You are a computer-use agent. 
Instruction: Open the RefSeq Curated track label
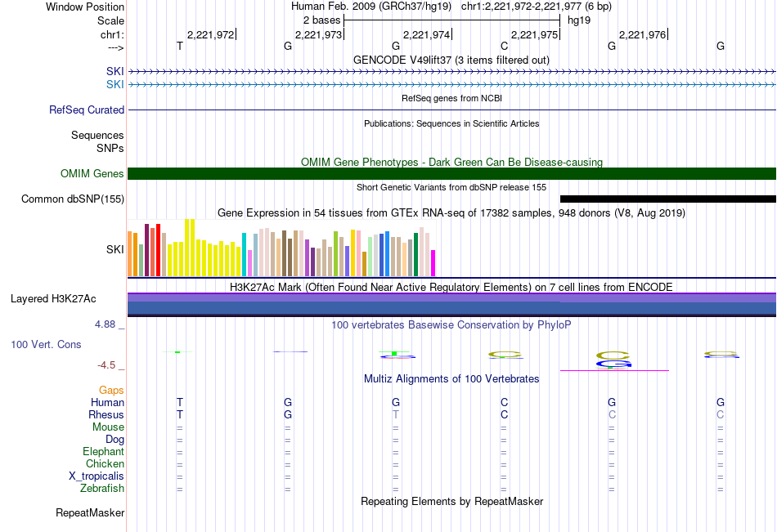tap(87, 110)
